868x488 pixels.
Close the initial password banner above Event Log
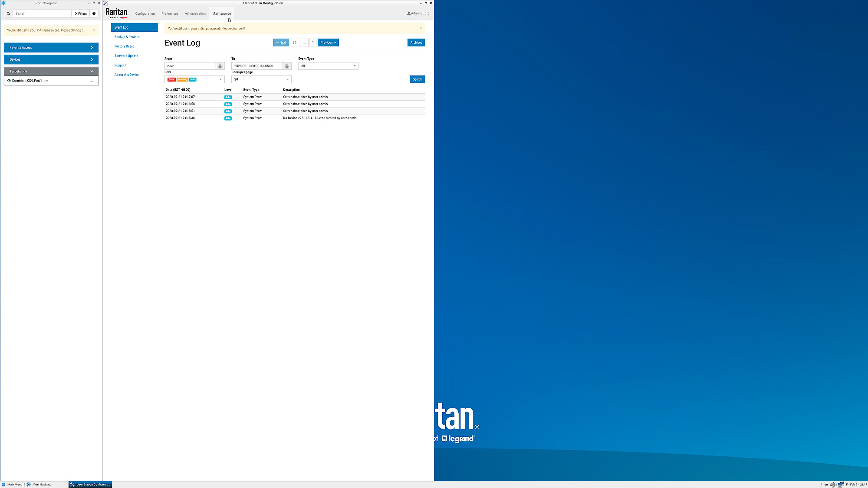421,28
